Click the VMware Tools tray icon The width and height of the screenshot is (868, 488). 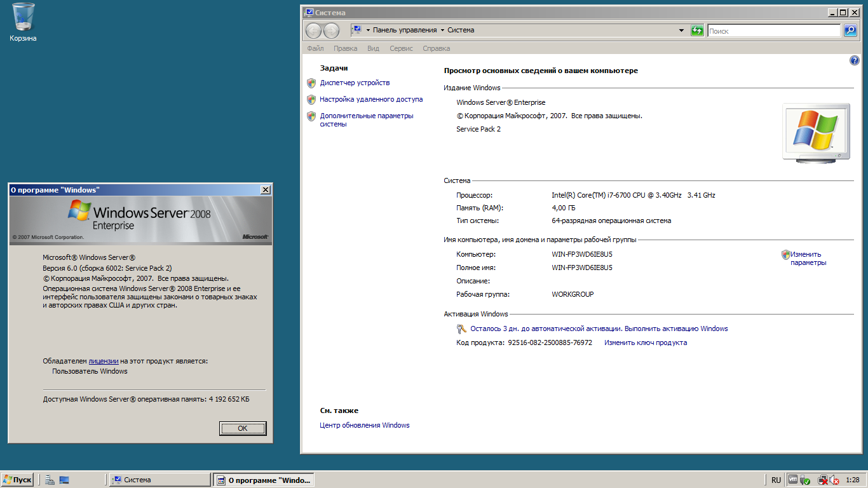pos(792,480)
